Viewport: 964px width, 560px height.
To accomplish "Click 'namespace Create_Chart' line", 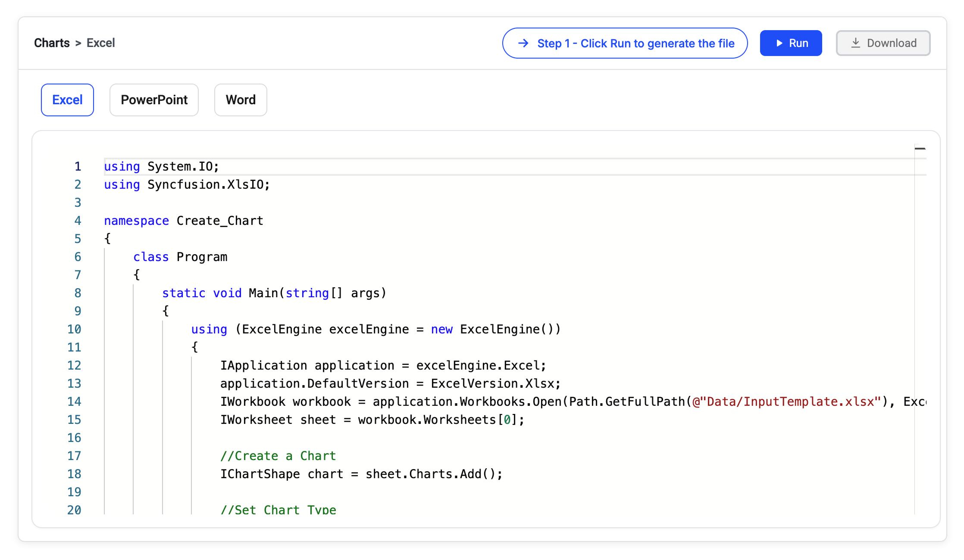I will coord(184,221).
